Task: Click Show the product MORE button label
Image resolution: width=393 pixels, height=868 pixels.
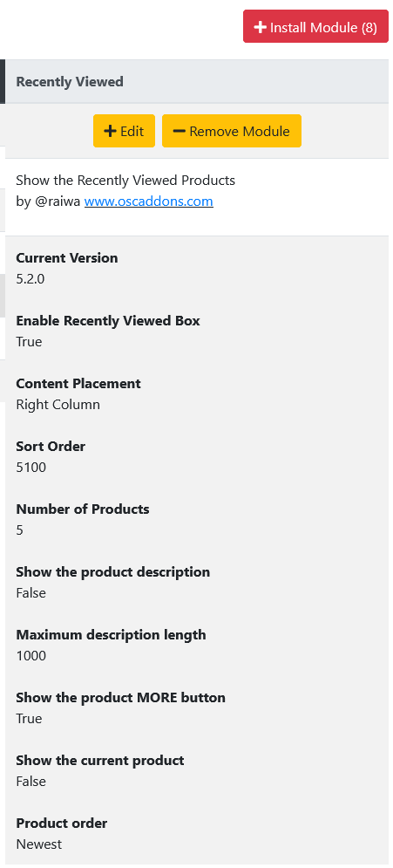Action: [120, 698]
